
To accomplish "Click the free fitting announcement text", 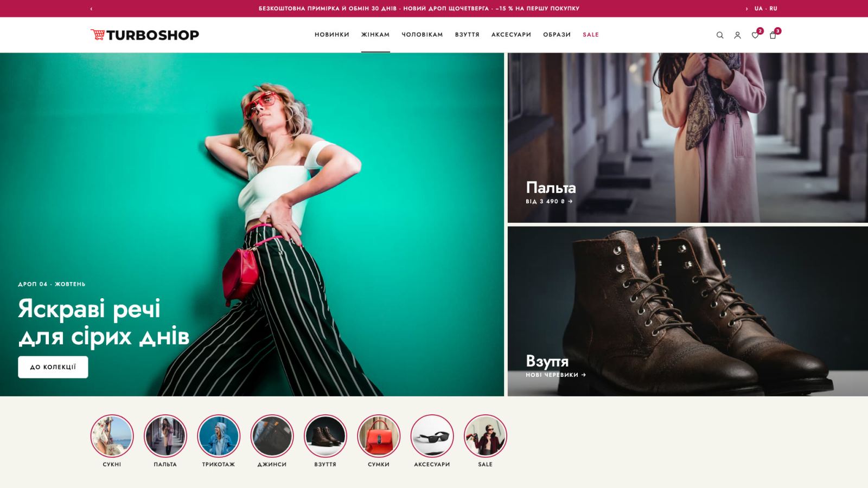I will tap(419, 9).
